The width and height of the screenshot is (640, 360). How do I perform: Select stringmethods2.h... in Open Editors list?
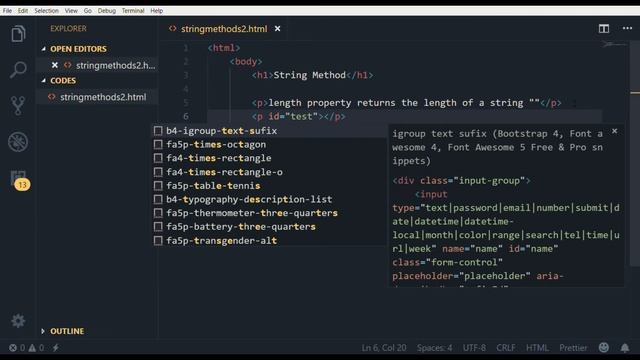pos(115,65)
